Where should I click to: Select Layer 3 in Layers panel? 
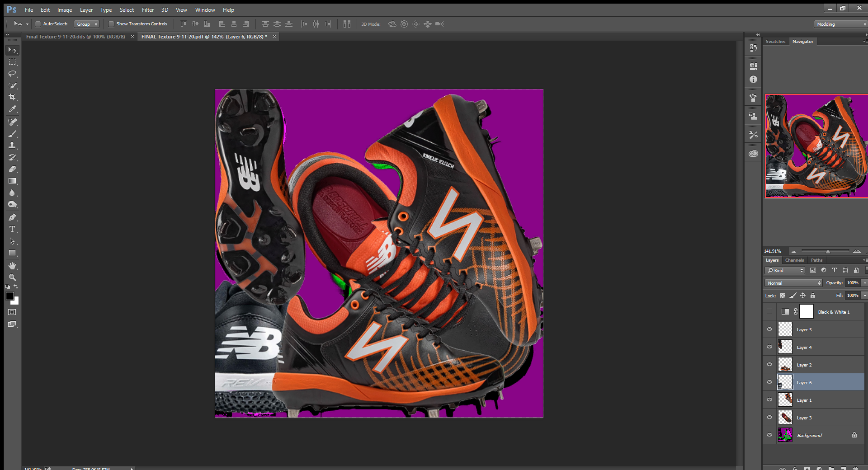(813, 418)
